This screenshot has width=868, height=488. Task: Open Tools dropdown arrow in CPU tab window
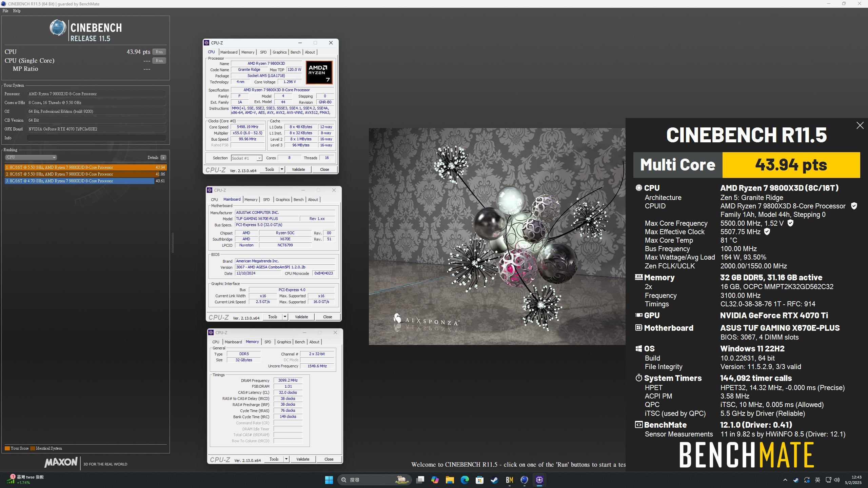tap(282, 169)
